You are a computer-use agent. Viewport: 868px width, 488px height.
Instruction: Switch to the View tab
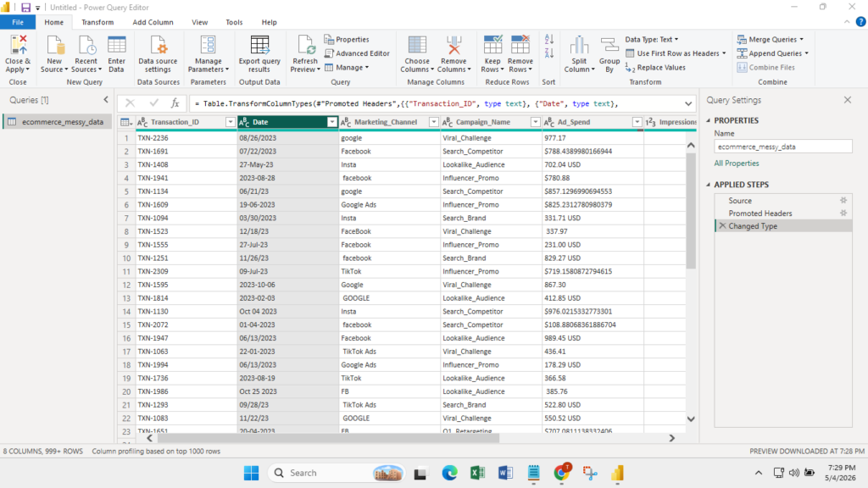pyautogui.click(x=200, y=22)
